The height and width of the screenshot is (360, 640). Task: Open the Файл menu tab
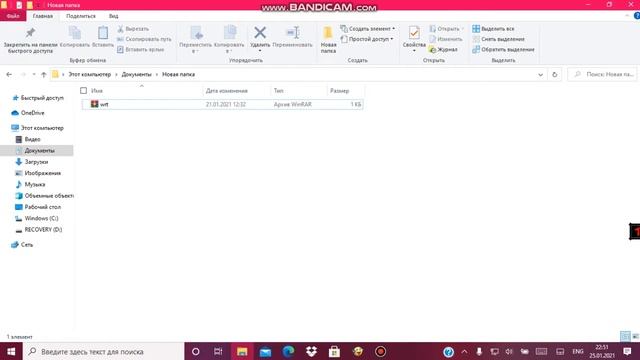tap(13, 16)
